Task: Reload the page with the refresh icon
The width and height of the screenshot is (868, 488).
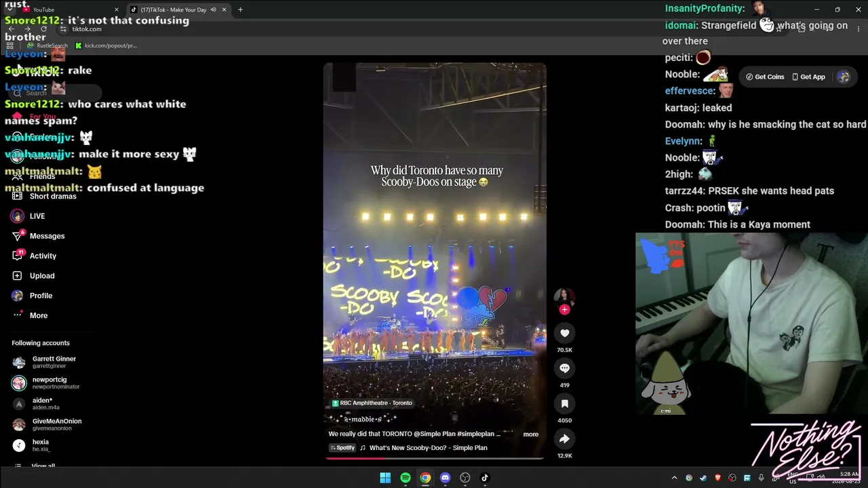Action: tap(43, 28)
